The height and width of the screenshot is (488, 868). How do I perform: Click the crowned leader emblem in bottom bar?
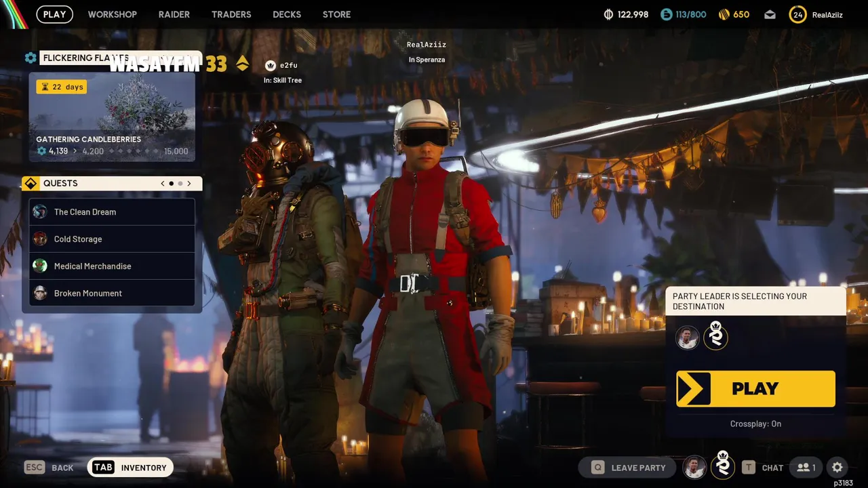[x=723, y=466]
